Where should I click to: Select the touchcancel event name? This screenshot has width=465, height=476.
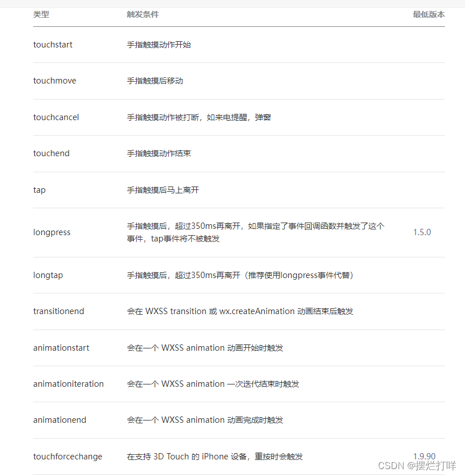[56, 117]
